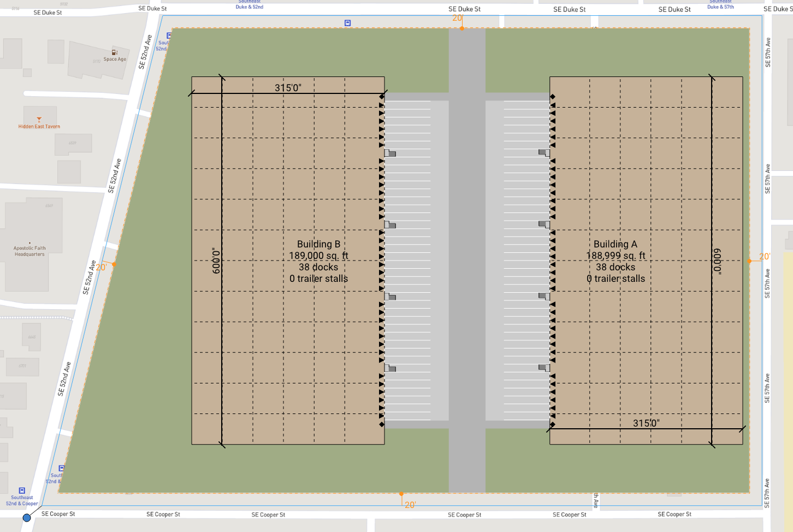The image size is (793, 532).
Task: Click the Southeast Duke & 57th transit stop icon
Action: pos(720,4)
